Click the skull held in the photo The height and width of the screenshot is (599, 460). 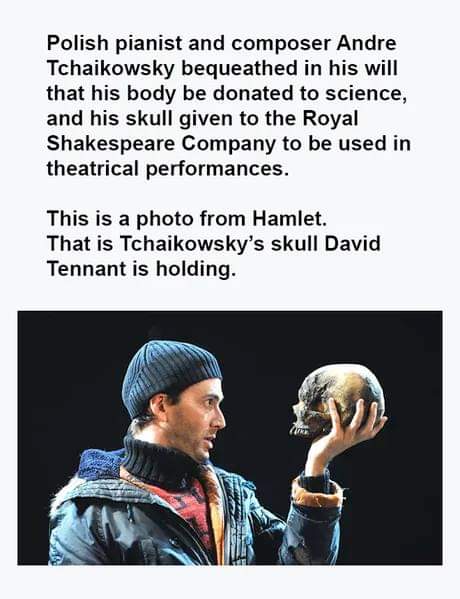(338, 400)
